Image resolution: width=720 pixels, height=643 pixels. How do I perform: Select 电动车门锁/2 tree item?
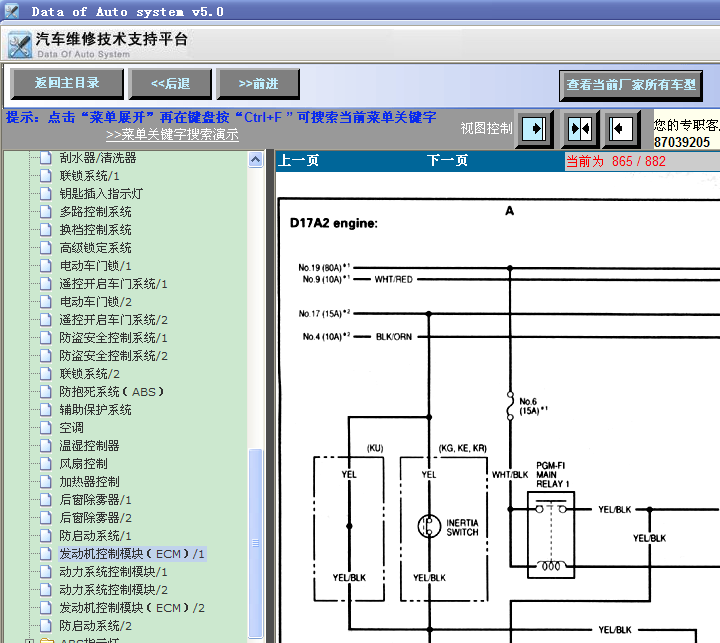click(96, 302)
